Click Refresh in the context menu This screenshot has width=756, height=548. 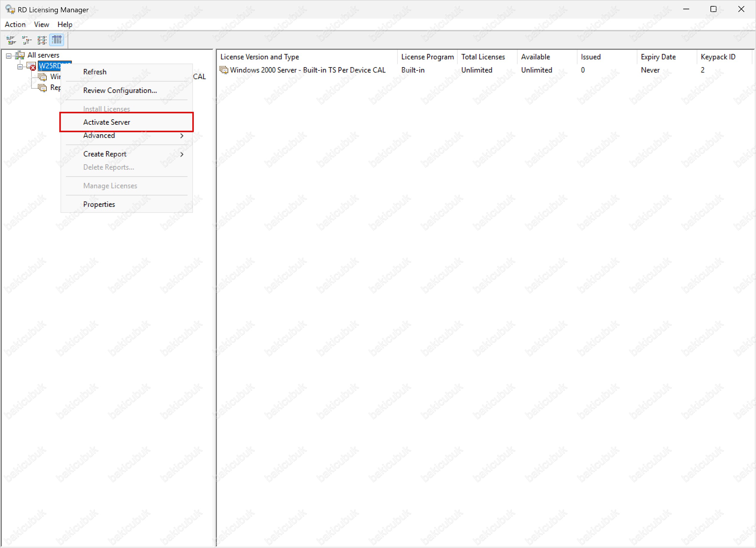tap(95, 72)
